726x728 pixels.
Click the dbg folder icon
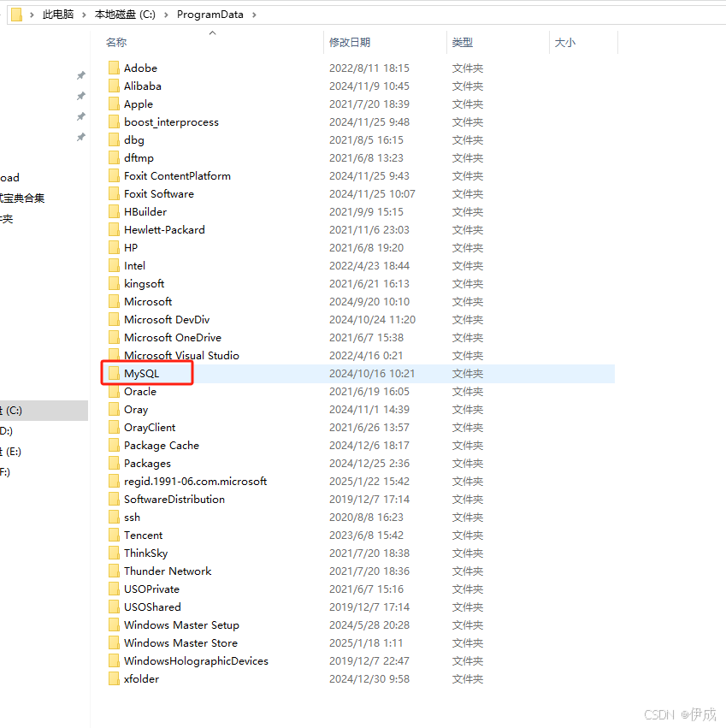click(x=114, y=139)
